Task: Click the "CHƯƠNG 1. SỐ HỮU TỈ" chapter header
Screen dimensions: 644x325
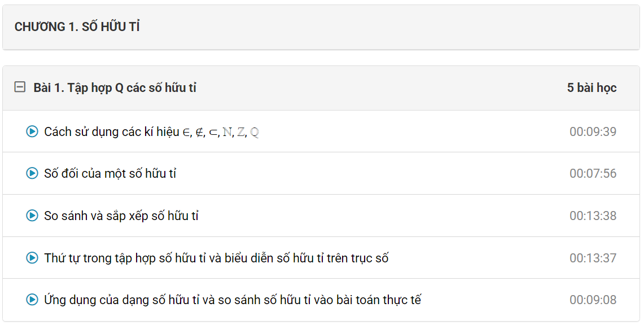Action: 77,27
